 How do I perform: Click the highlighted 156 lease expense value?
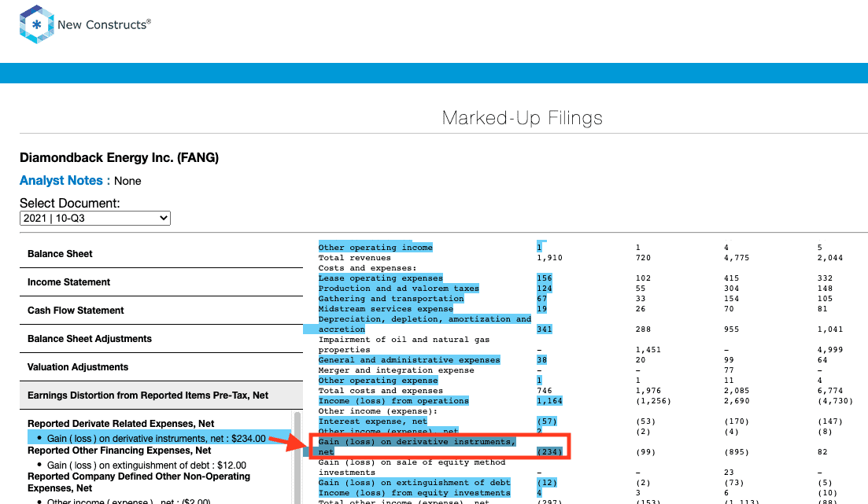544,278
